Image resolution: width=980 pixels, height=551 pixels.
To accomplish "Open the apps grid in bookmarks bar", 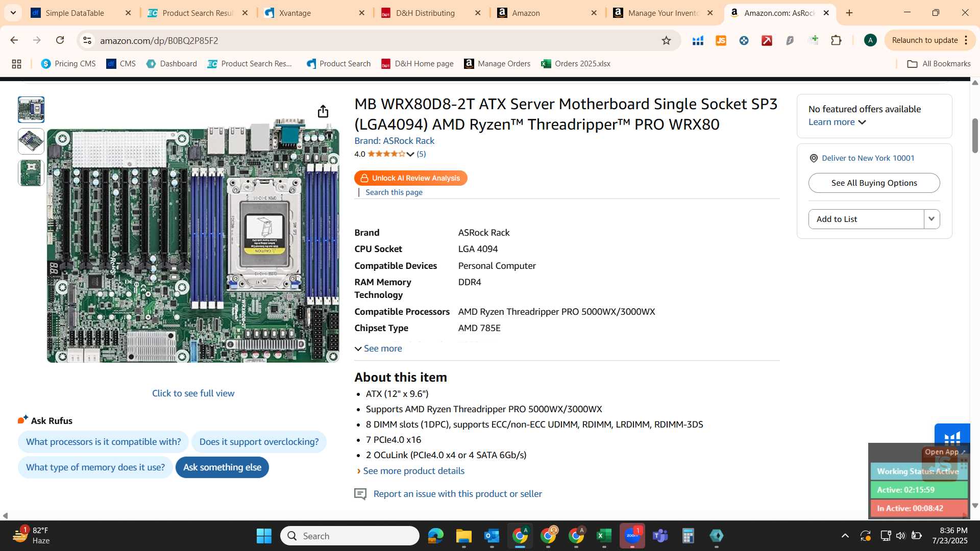I will [16, 64].
